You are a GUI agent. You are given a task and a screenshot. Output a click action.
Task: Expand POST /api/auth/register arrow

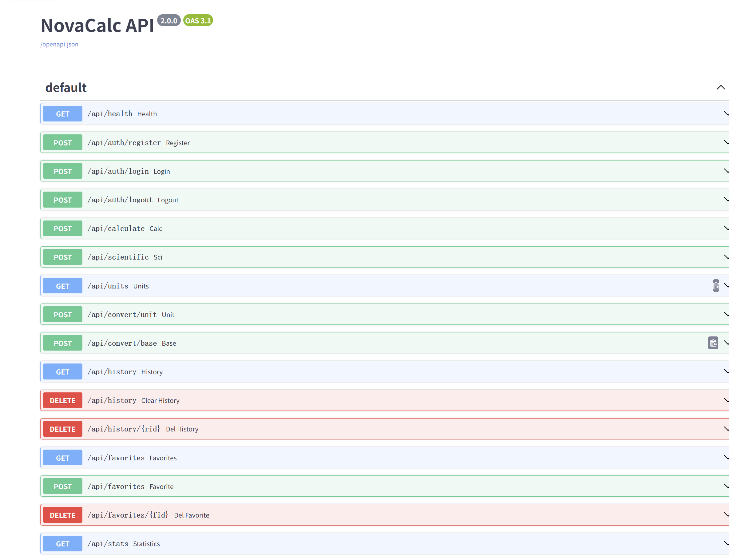tap(726, 142)
